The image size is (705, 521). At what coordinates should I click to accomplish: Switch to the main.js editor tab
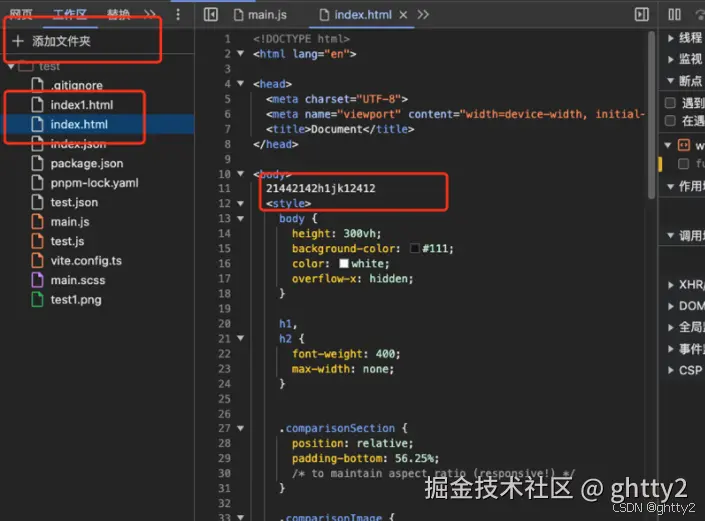[260, 15]
